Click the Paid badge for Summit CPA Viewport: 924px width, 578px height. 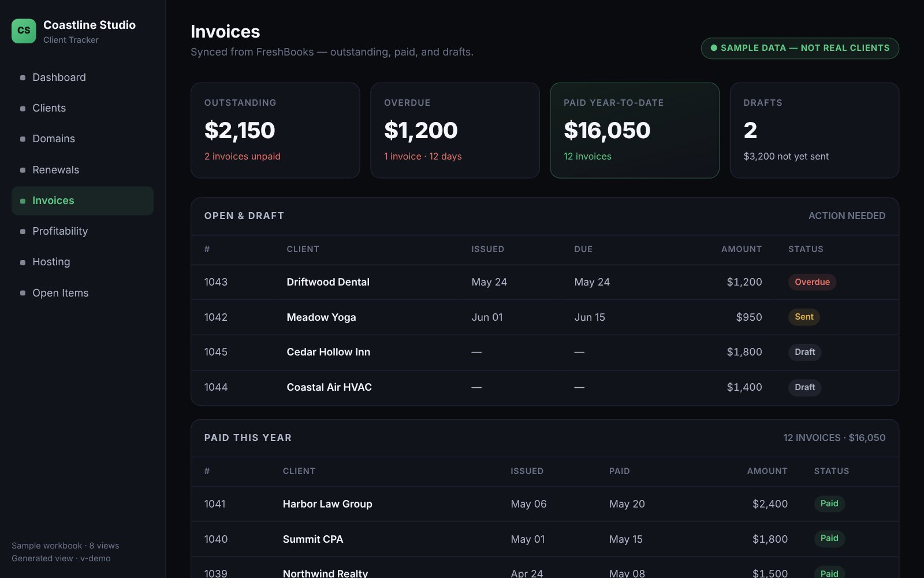coord(829,538)
